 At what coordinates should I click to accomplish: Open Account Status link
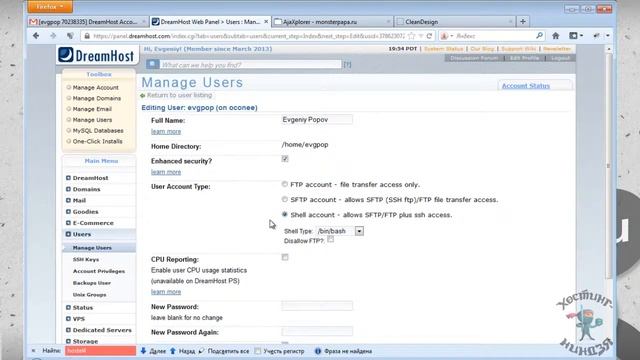click(x=526, y=86)
